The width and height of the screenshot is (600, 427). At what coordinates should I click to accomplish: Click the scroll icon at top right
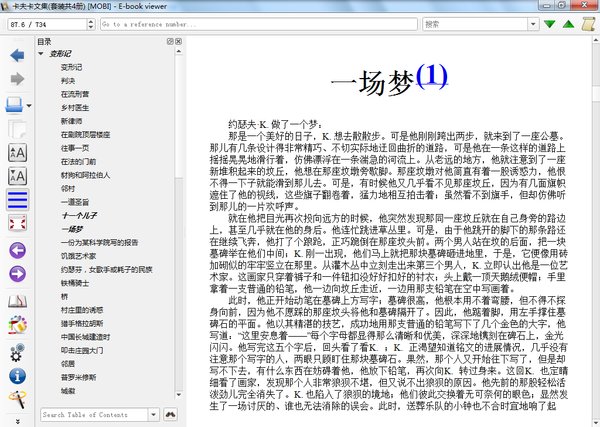point(588,24)
